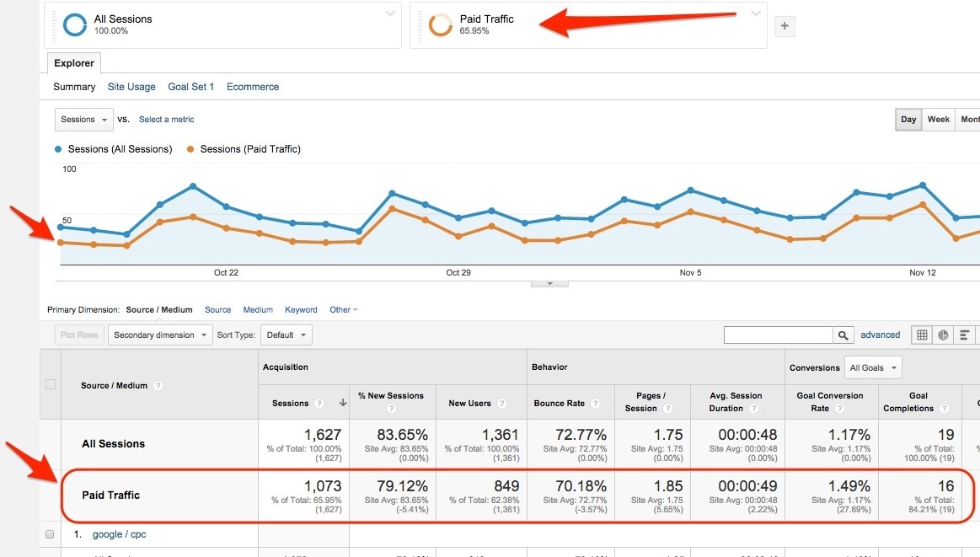The width and height of the screenshot is (980, 557).
Task: Choose Source as primary dimension
Action: coord(217,310)
